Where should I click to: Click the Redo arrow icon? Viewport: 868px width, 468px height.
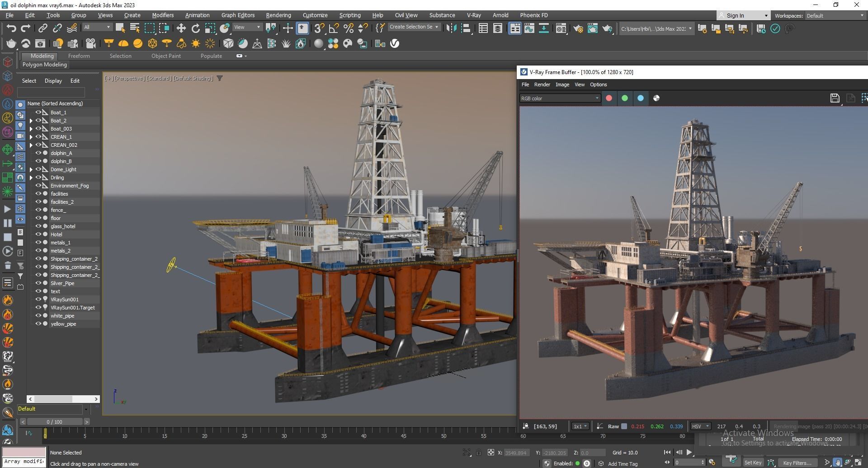(x=26, y=28)
